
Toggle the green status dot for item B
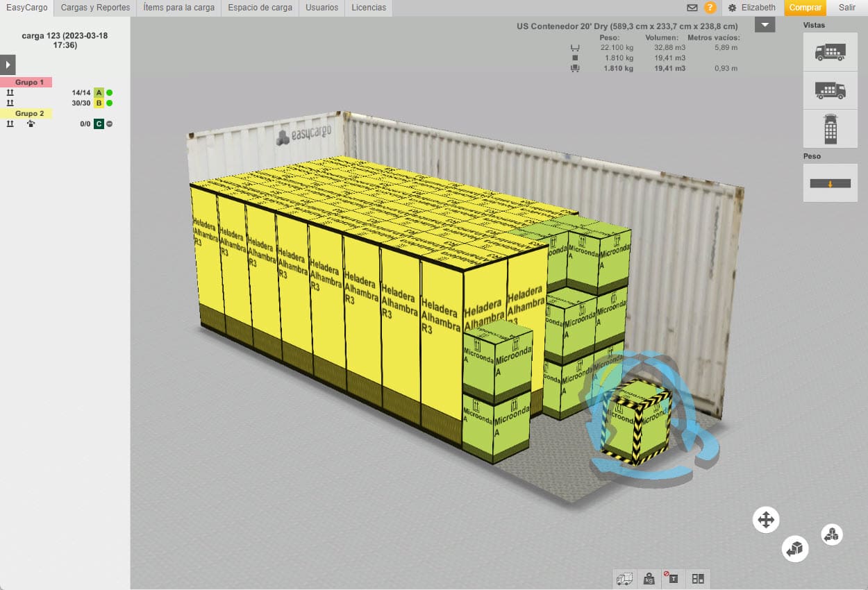110,103
